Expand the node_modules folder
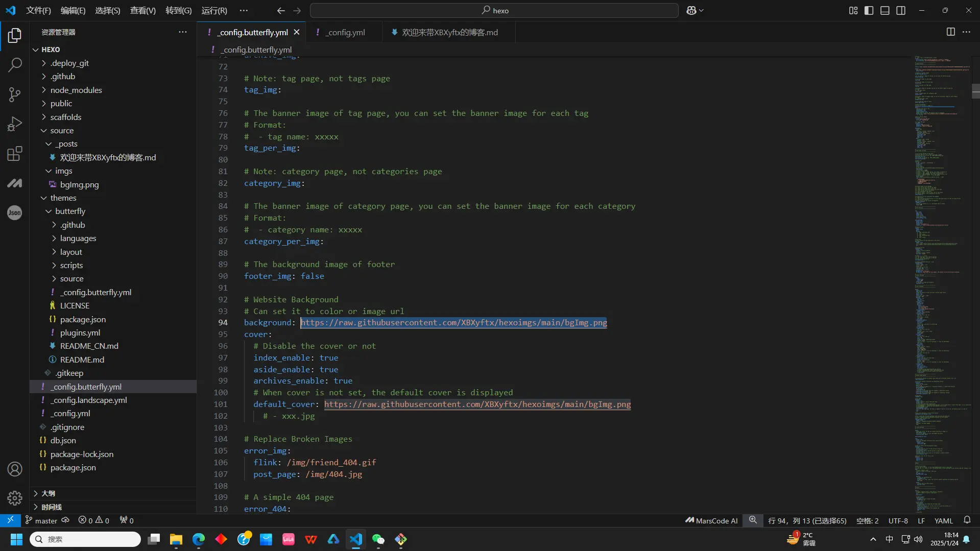The height and width of the screenshot is (551, 980). (x=76, y=90)
